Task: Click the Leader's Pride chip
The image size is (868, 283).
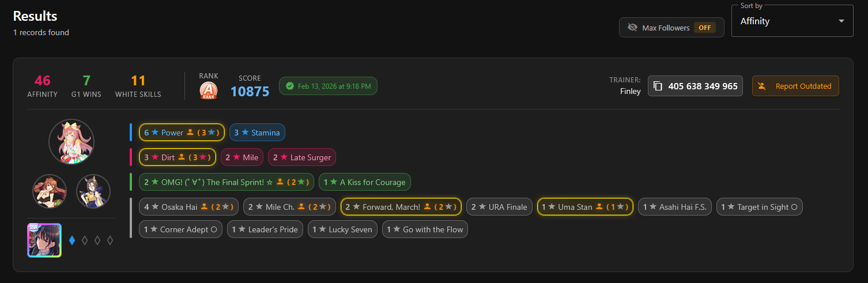Action: (265, 229)
